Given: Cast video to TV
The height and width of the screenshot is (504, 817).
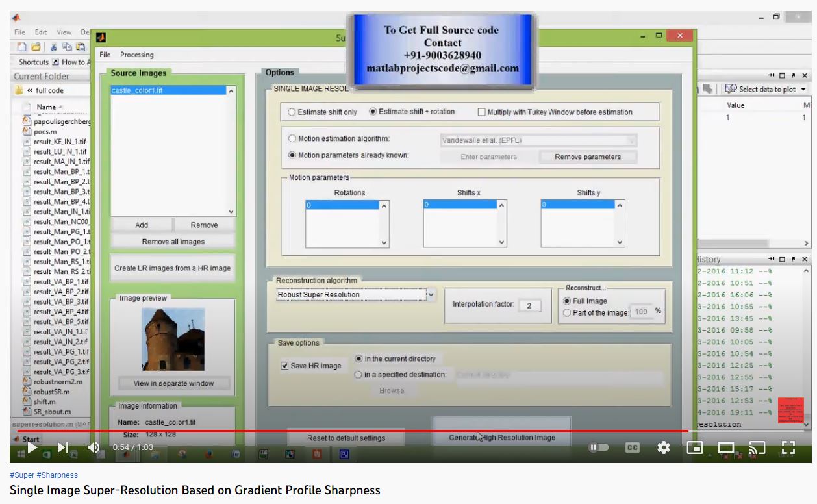Looking at the screenshot, I should (757, 447).
